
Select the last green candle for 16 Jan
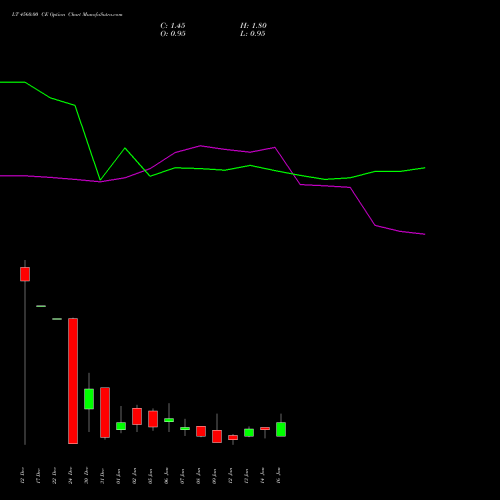pos(281,429)
